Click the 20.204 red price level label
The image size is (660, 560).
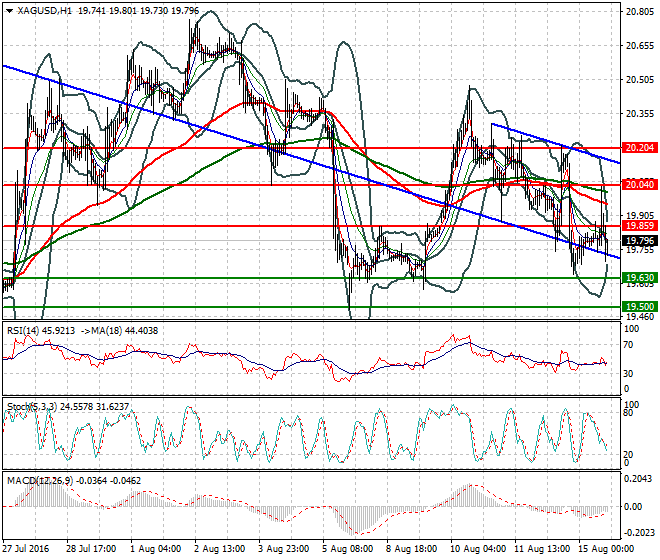coord(640,148)
